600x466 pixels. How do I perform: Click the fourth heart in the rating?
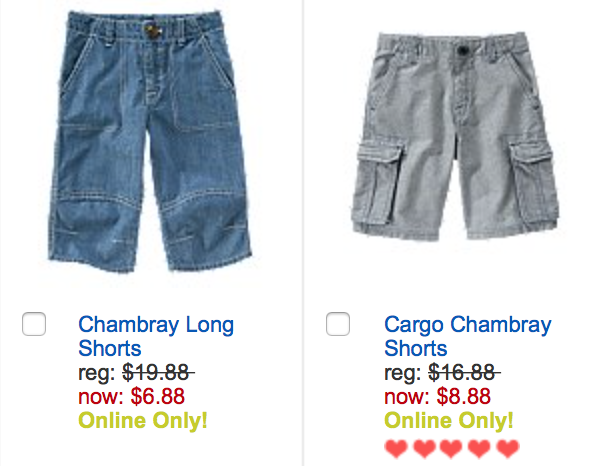tap(479, 446)
